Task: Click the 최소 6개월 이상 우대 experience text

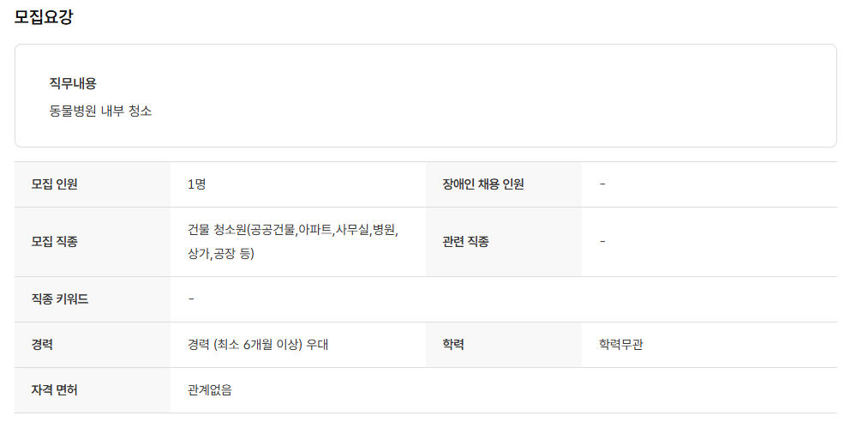Action: (x=258, y=345)
